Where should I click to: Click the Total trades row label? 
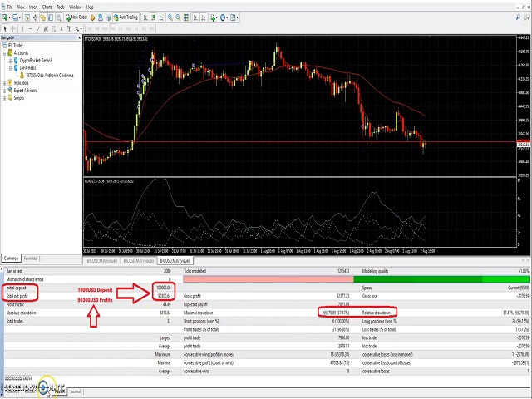coord(15,321)
